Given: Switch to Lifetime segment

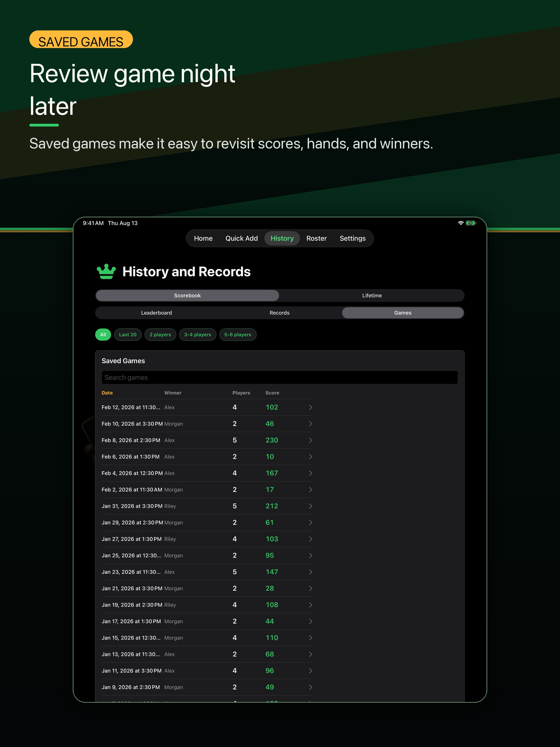Looking at the screenshot, I should pyautogui.click(x=372, y=296).
